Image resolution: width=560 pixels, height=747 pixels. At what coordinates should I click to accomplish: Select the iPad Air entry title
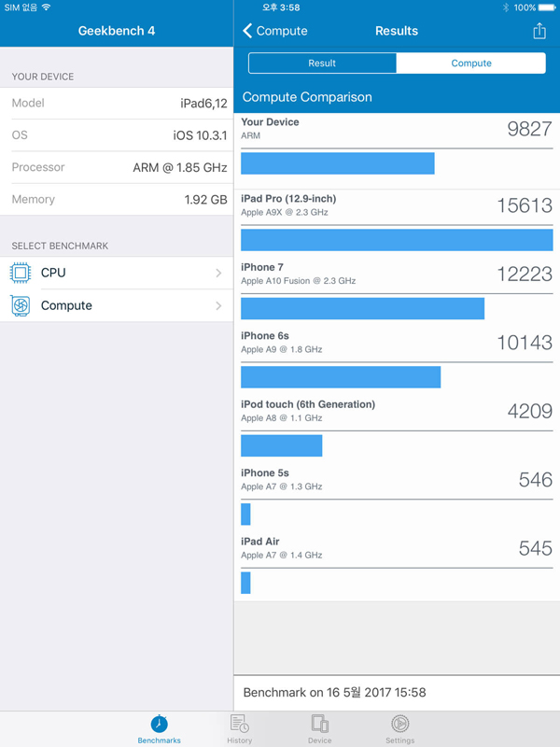pos(260,542)
